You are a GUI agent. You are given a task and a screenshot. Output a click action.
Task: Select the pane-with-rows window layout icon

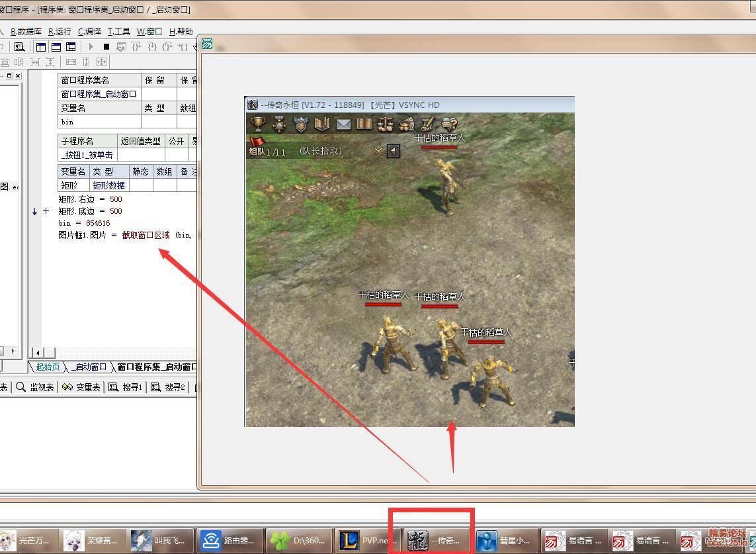pos(71,47)
